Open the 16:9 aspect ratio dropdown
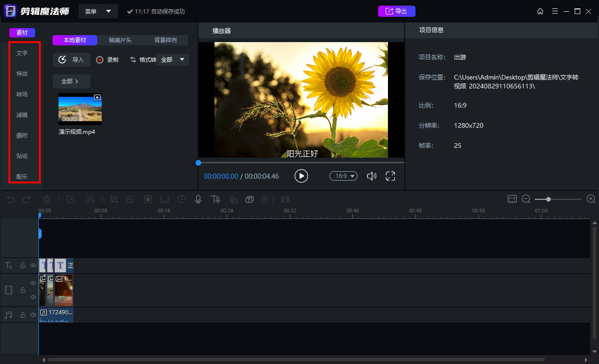Viewport: 599px width, 364px height. pyautogui.click(x=343, y=176)
